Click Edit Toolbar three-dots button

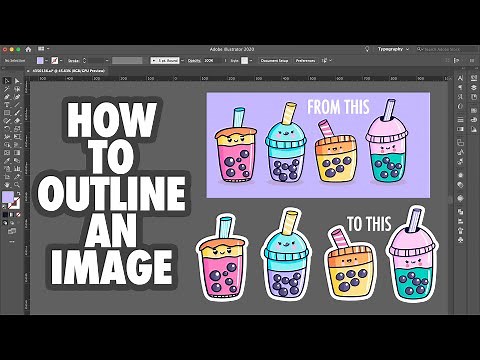point(12,242)
